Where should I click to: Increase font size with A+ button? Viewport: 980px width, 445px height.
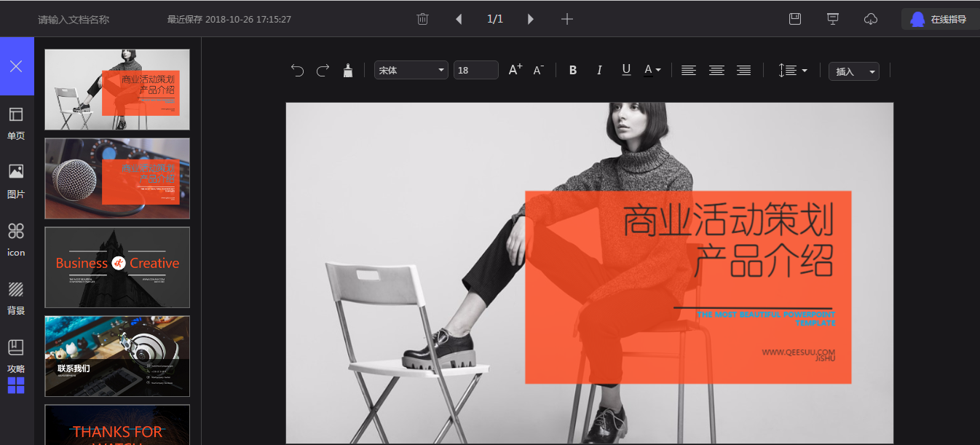(515, 70)
